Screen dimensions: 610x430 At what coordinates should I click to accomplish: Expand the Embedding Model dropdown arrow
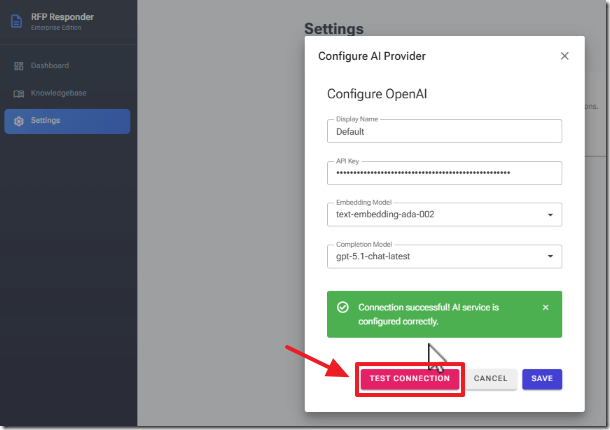pos(550,214)
